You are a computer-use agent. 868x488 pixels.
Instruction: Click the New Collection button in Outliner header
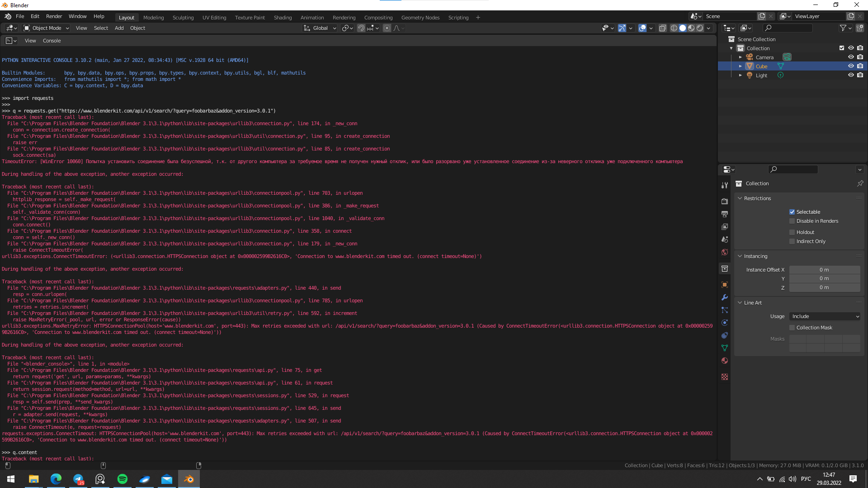pyautogui.click(x=860, y=28)
